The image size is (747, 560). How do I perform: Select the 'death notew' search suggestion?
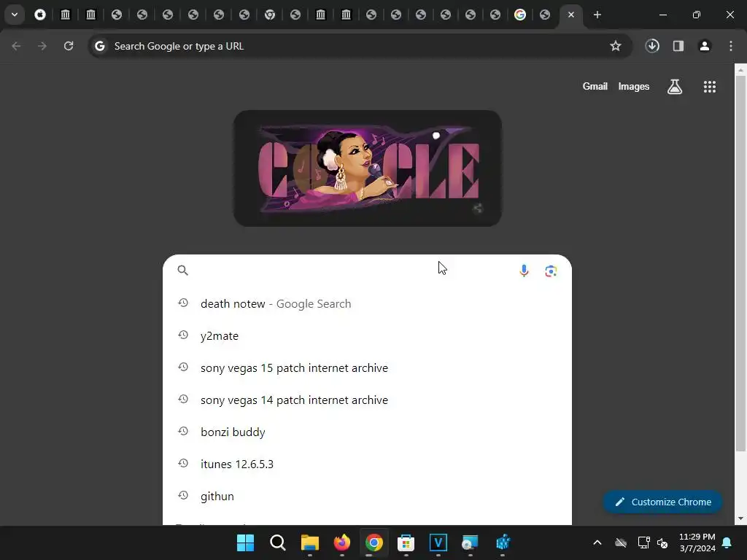368,304
